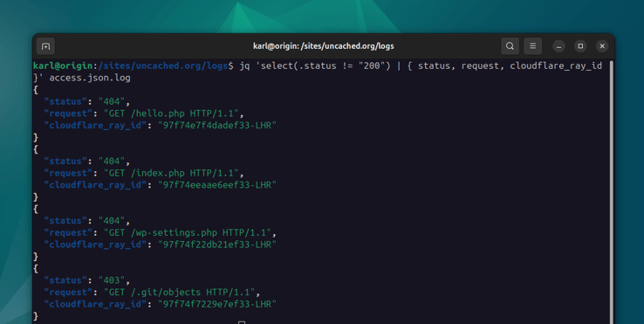Screen dimensions: 644x324
Task: Click ray id 97f74eeaae6eef33-LHR
Action: (217, 185)
